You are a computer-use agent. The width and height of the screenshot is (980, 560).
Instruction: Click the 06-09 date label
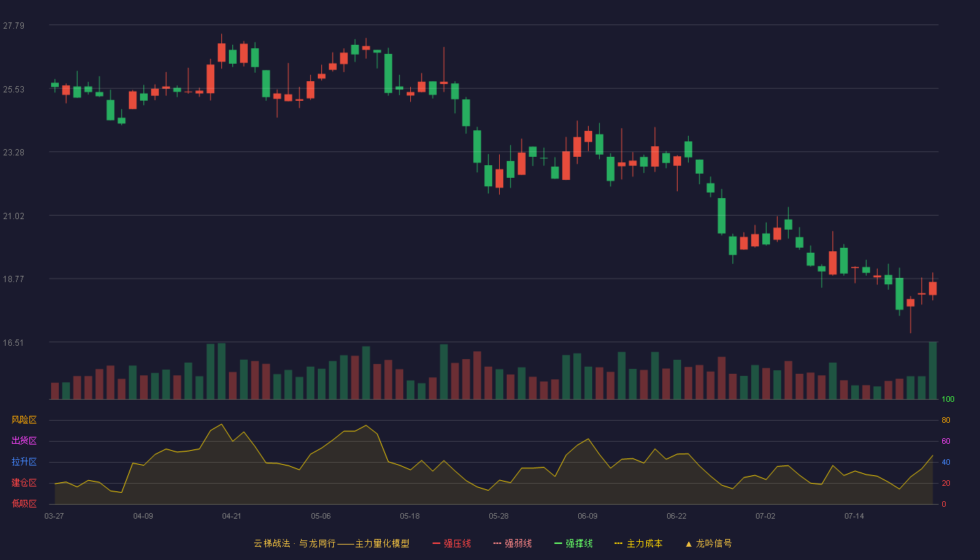[587, 516]
